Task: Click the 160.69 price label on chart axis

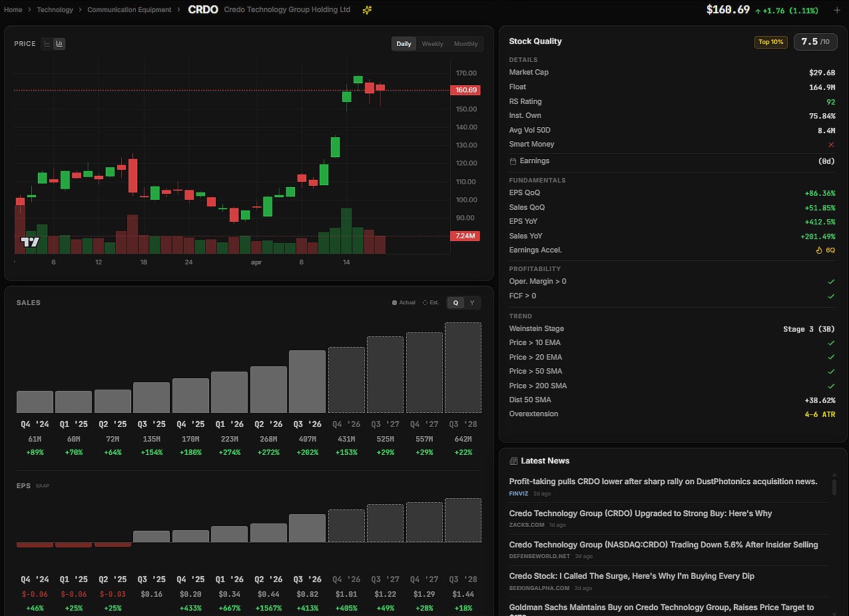Action: click(x=465, y=90)
